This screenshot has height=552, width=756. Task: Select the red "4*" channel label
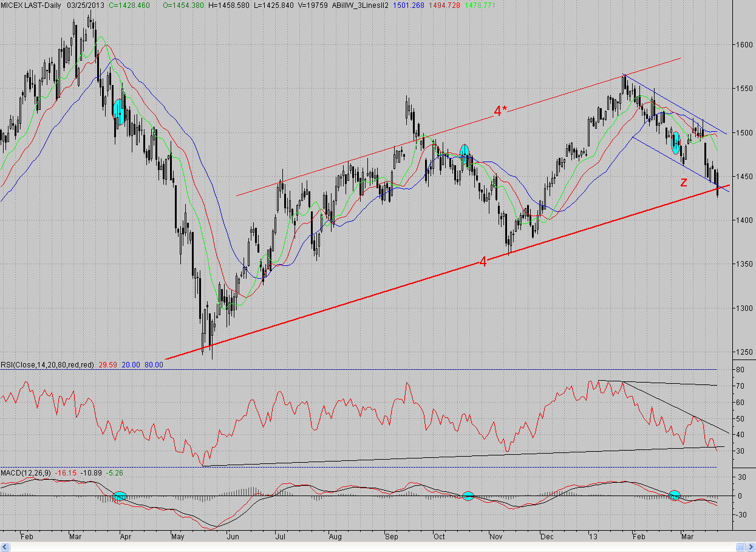500,111
